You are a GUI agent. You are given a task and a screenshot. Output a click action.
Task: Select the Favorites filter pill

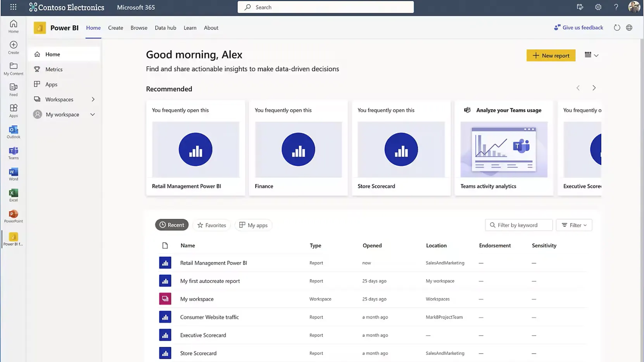[x=212, y=225]
